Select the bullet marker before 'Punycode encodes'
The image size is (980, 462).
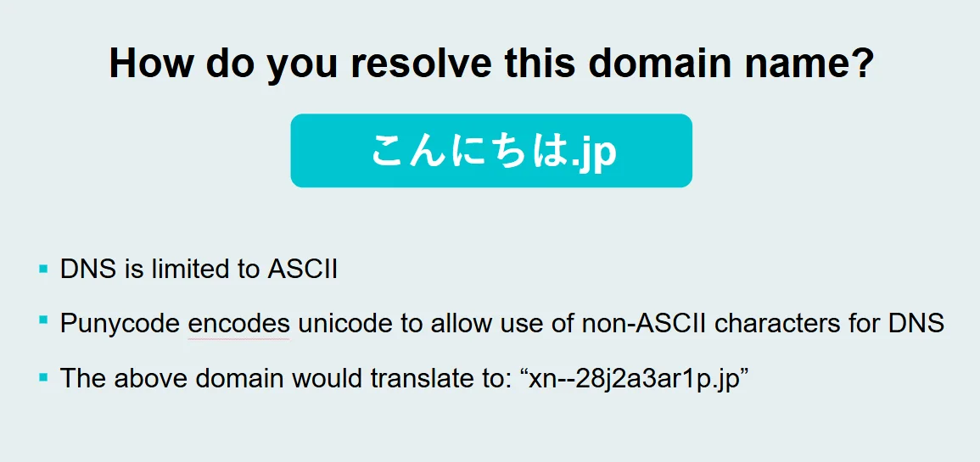pos(43,320)
